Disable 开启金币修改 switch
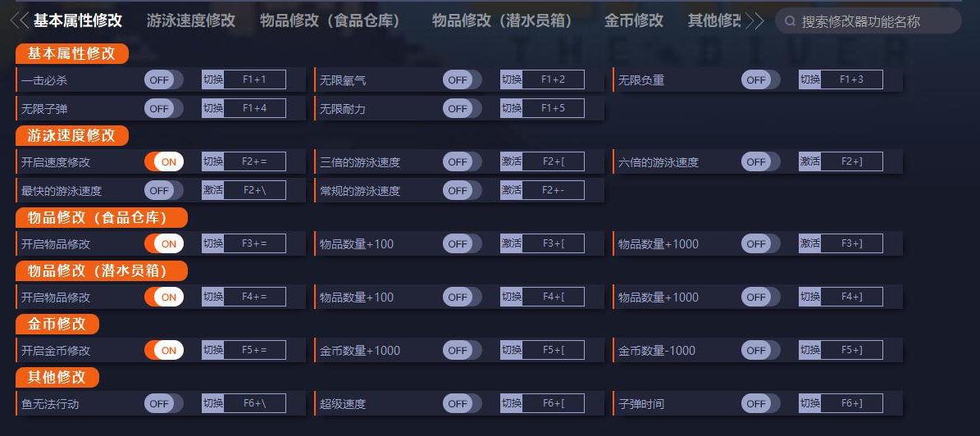 (164, 350)
